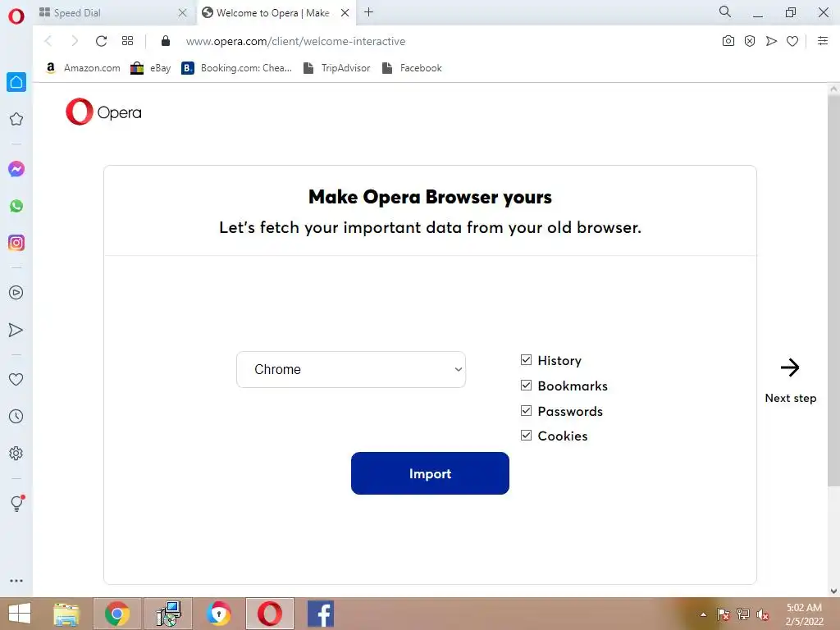Open Easy Setup sliders icon
840x630 pixels.
click(x=823, y=41)
